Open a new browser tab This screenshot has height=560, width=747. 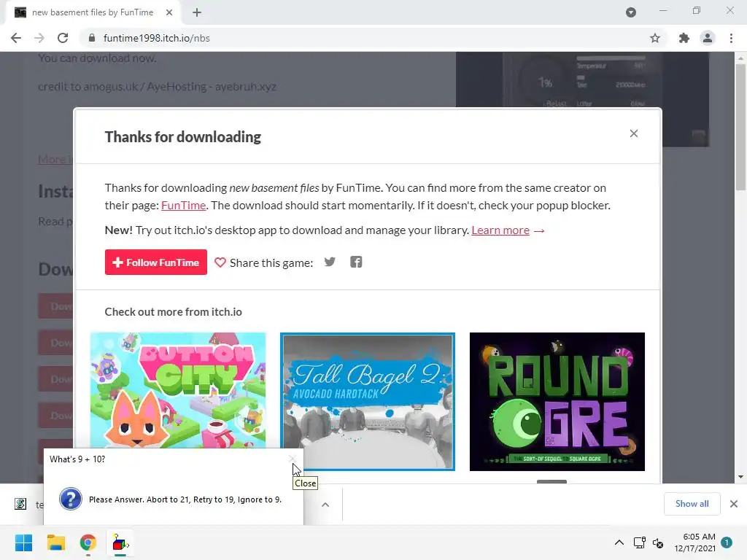point(197,12)
